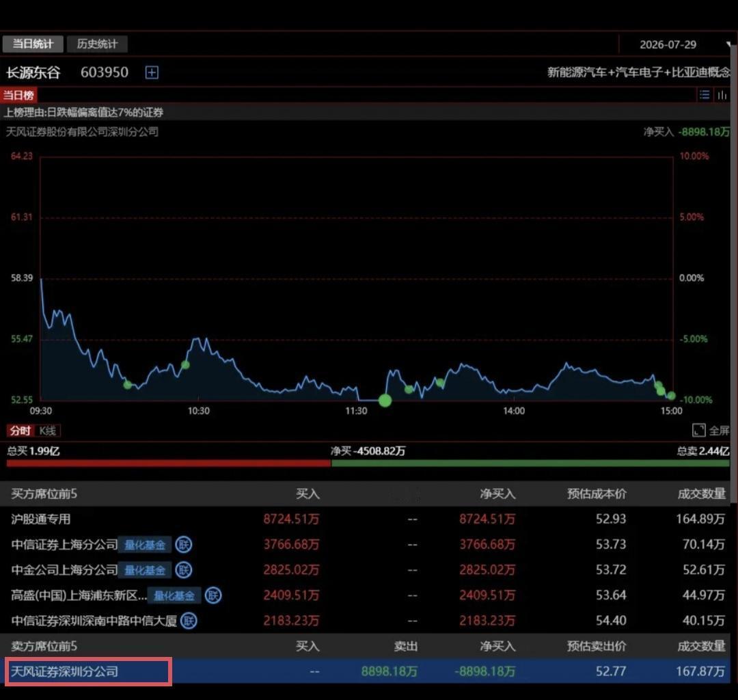The image size is (738, 700).
Task: Click 净买 -4508.82万 summary label
Action: click(x=368, y=451)
